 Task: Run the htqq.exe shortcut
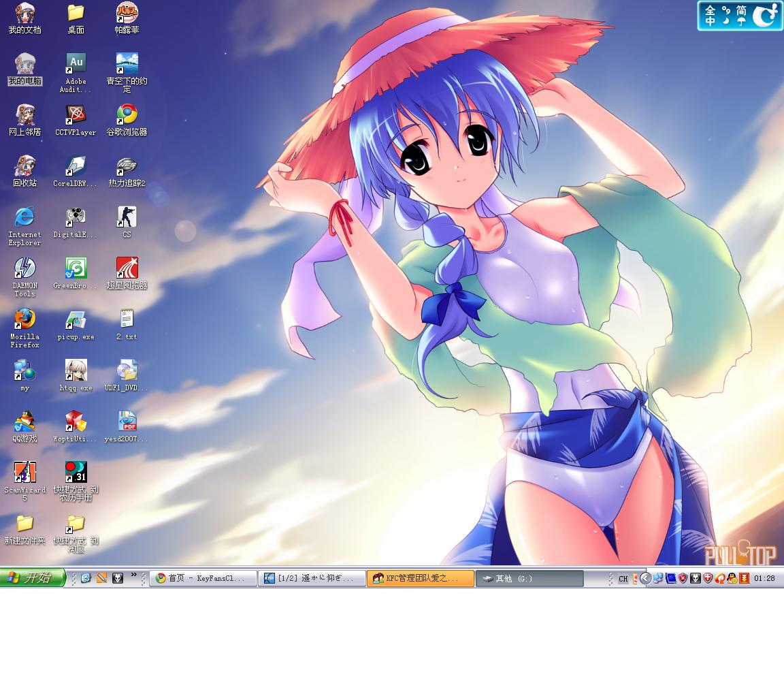[x=76, y=376]
